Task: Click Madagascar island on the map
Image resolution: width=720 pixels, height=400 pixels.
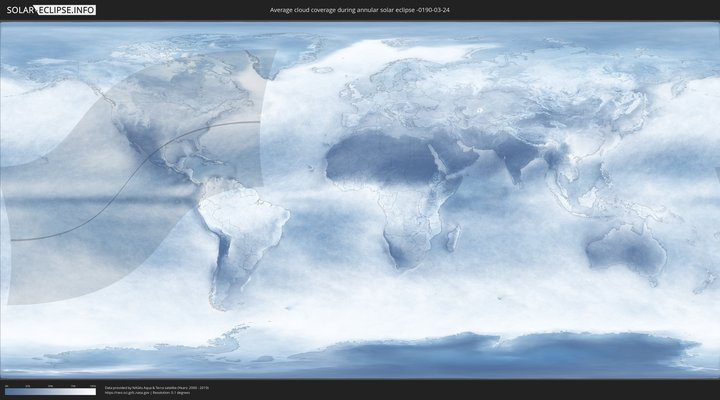Action: pos(453,238)
